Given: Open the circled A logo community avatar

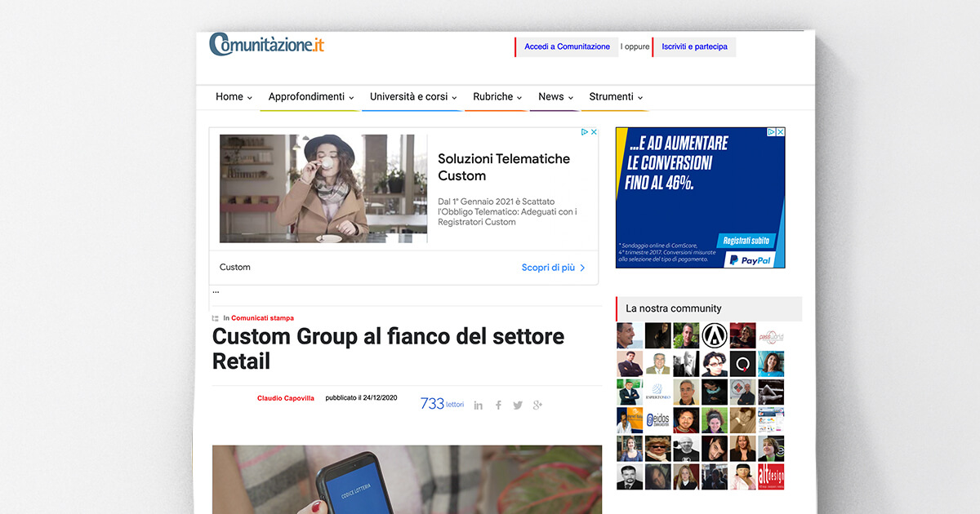Looking at the screenshot, I should point(715,335).
